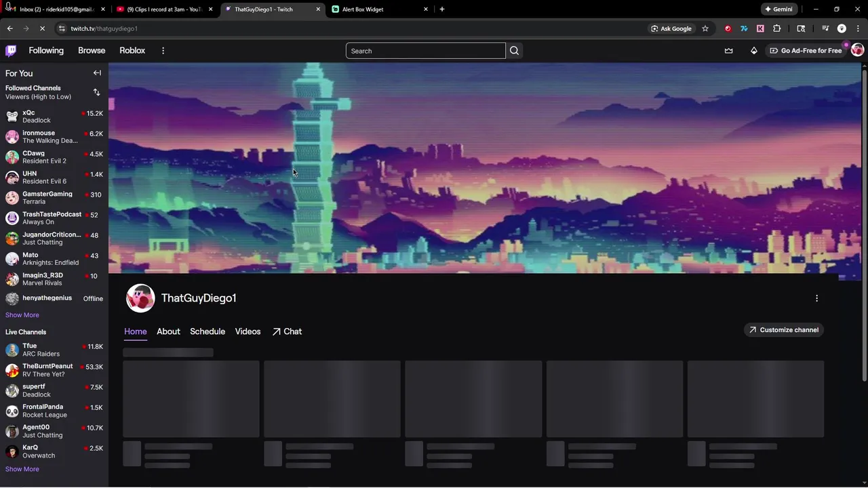This screenshot has width=868, height=488.
Task: Open the Chat popout tab
Action: click(x=287, y=331)
